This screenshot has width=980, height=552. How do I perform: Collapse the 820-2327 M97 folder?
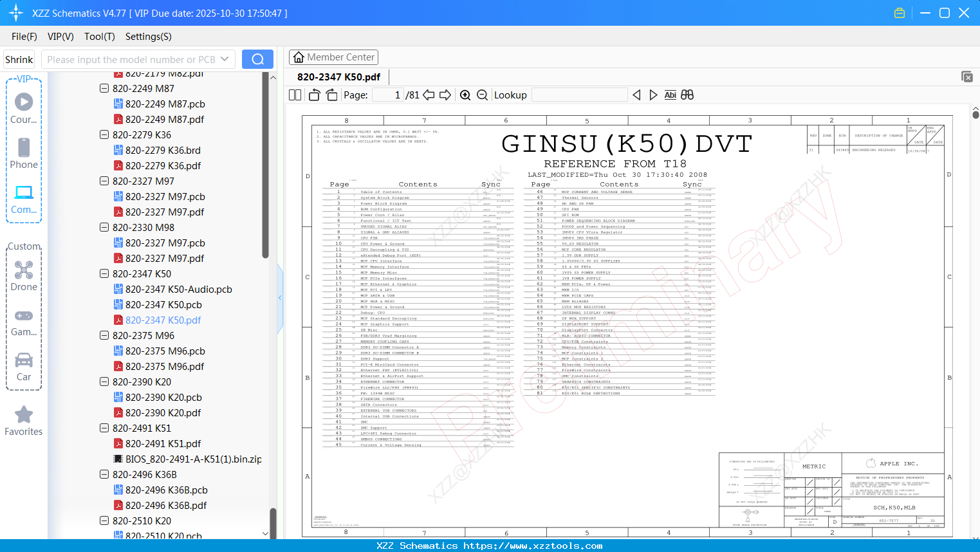click(x=104, y=181)
